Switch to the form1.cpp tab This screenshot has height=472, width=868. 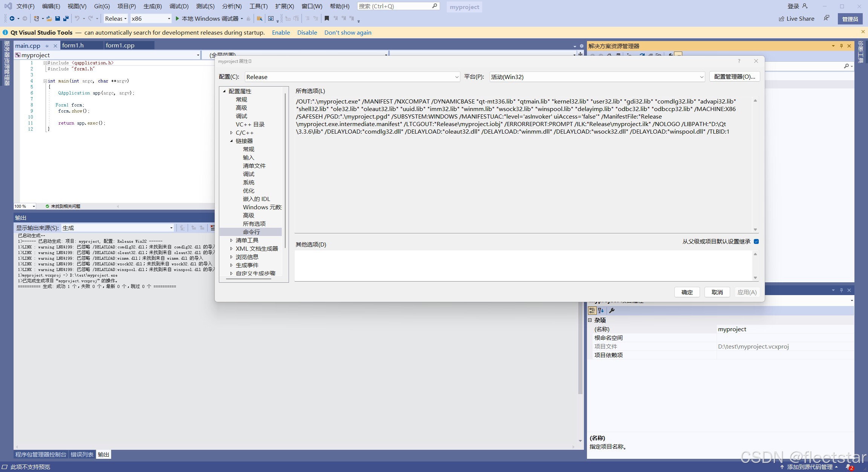(x=120, y=46)
